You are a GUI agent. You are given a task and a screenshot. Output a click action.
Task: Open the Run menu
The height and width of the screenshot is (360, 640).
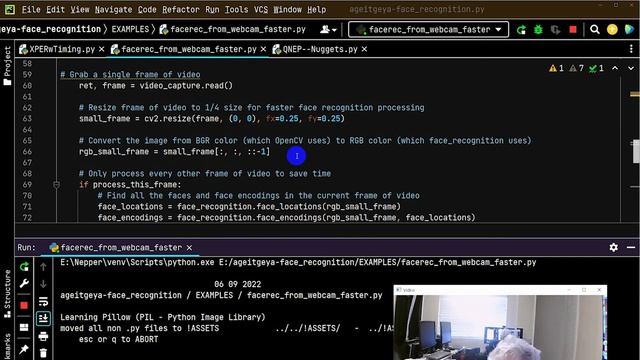[212, 9]
